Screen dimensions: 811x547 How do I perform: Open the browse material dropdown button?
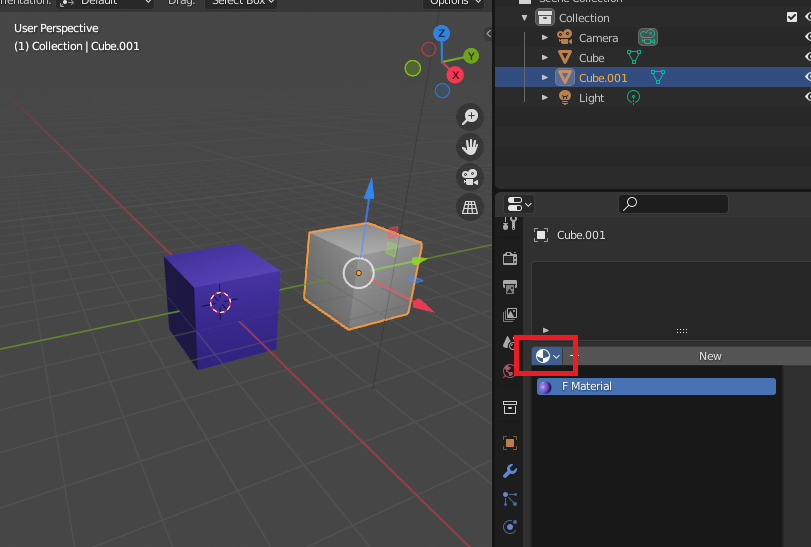547,356
